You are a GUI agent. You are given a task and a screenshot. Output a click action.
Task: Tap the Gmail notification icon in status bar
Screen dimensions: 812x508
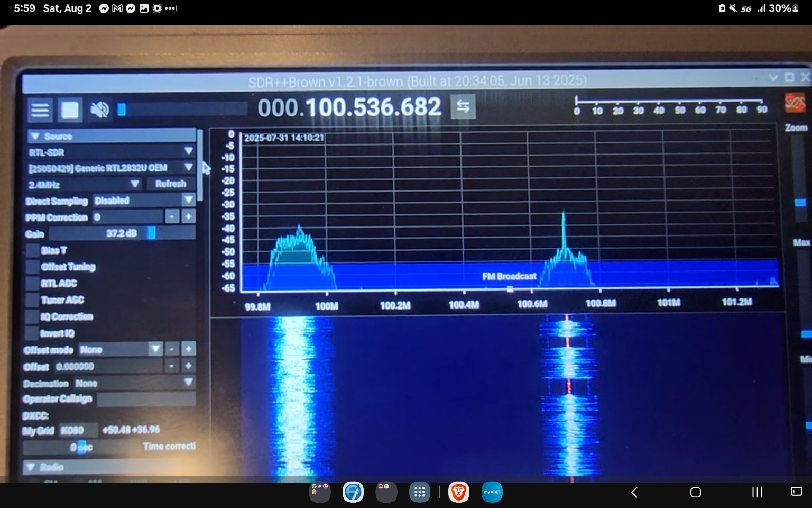[x=117, y=8]
